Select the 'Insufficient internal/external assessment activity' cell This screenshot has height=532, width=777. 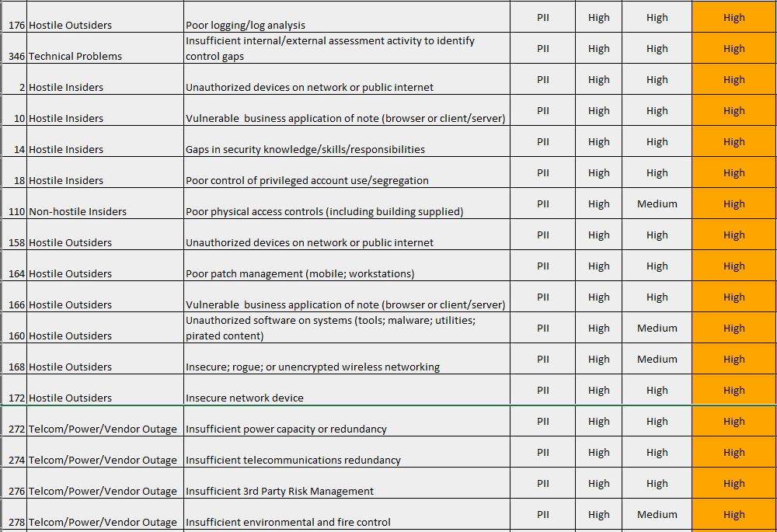347,48
